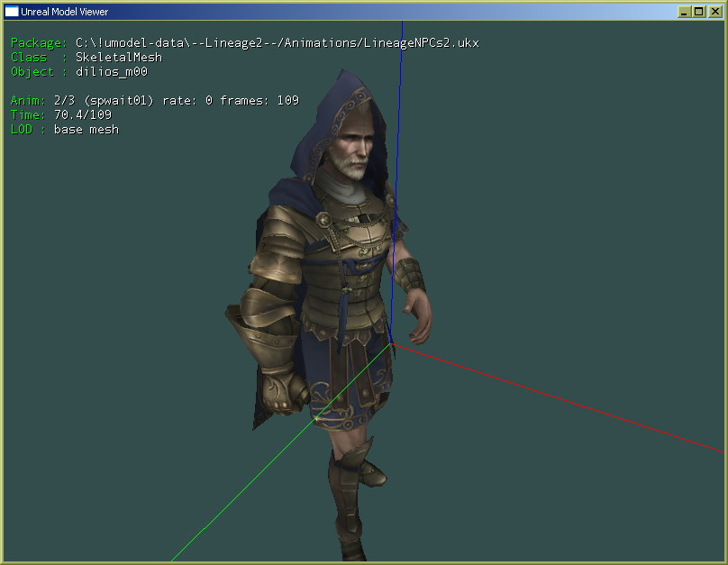Image resolution: width=728 pixels, height=565 pixels.
Task: Click the 'Unreal Model Viewer' title text
Action: click(65, 12)
